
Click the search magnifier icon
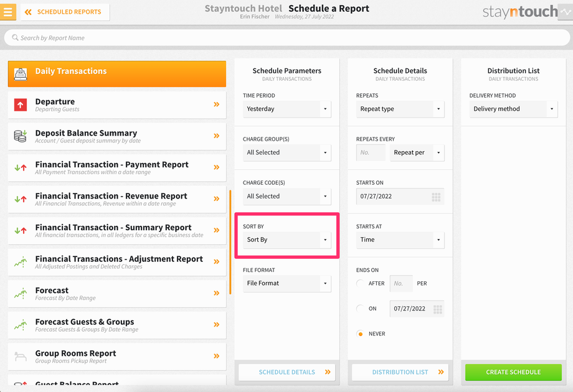point(15,37)
